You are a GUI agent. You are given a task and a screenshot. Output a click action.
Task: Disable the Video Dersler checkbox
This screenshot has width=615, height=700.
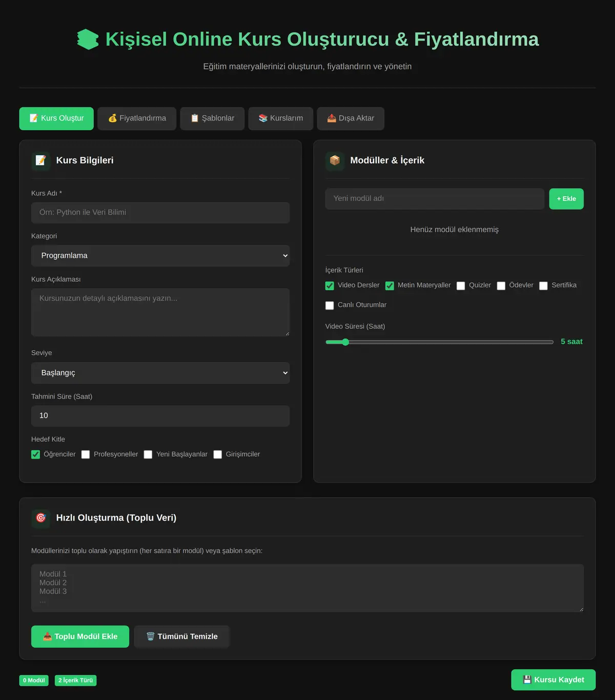click(330, 285)
